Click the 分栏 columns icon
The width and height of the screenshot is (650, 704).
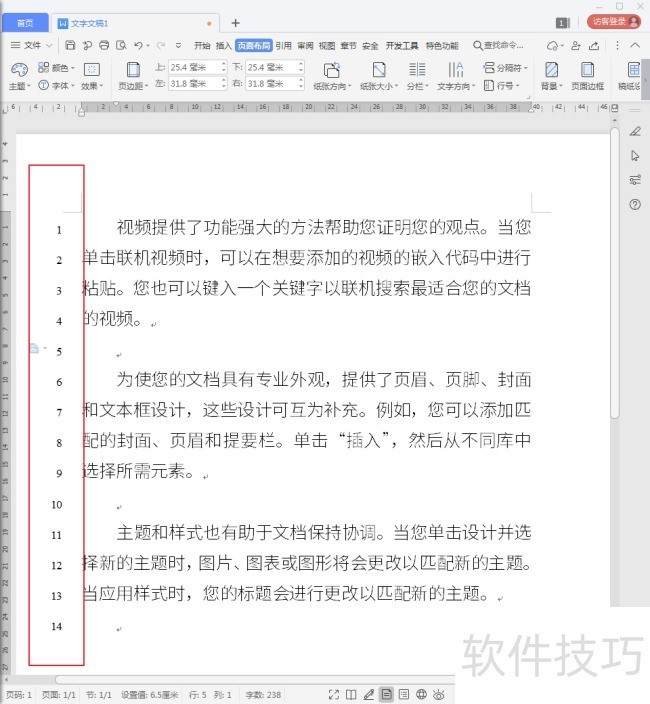point(417,70)
